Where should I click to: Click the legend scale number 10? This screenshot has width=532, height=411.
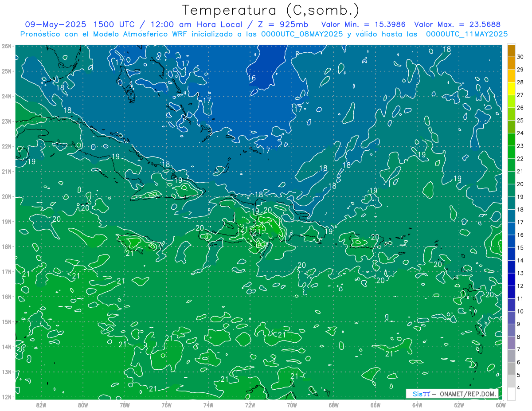[x=520, y=311]
